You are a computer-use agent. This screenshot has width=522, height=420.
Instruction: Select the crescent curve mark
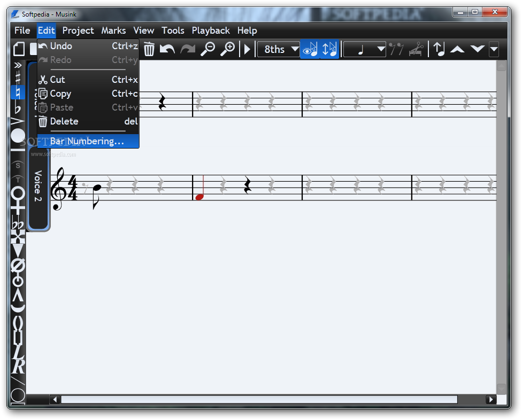pyautogui.click(x=18, y=309)
